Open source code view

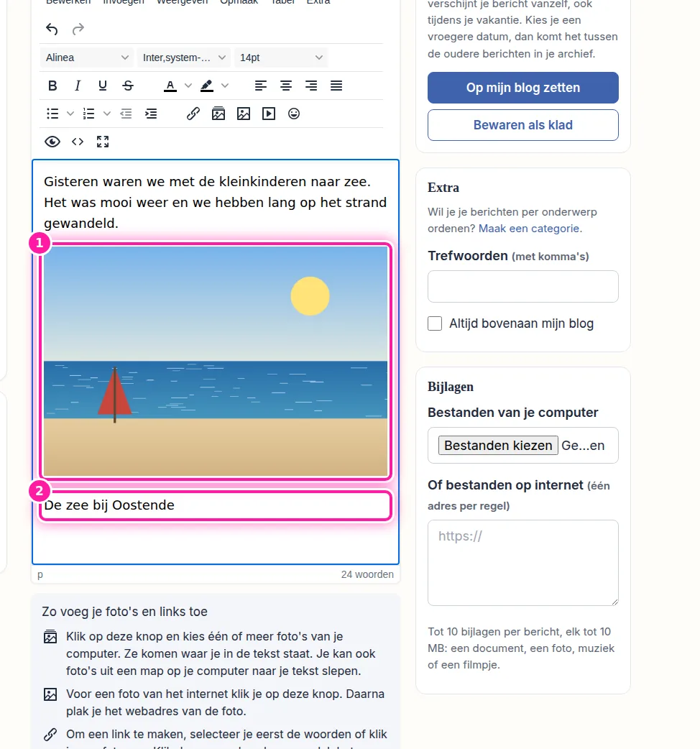pos(78,142)
